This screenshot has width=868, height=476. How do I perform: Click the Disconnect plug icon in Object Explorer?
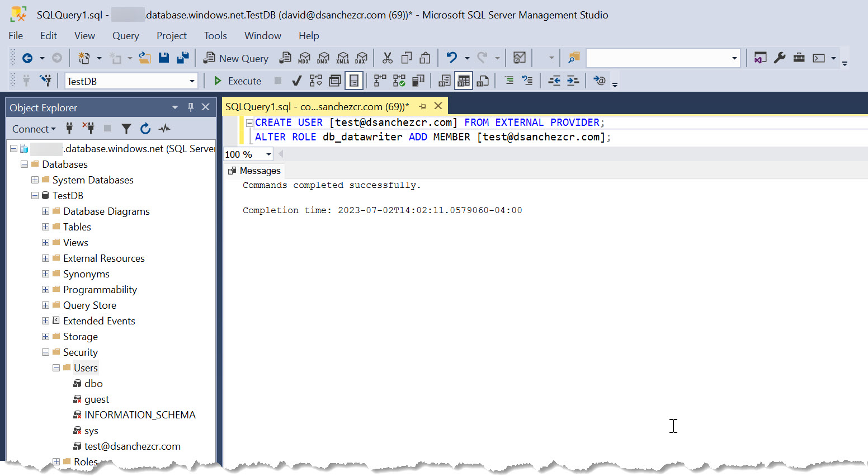88,129
